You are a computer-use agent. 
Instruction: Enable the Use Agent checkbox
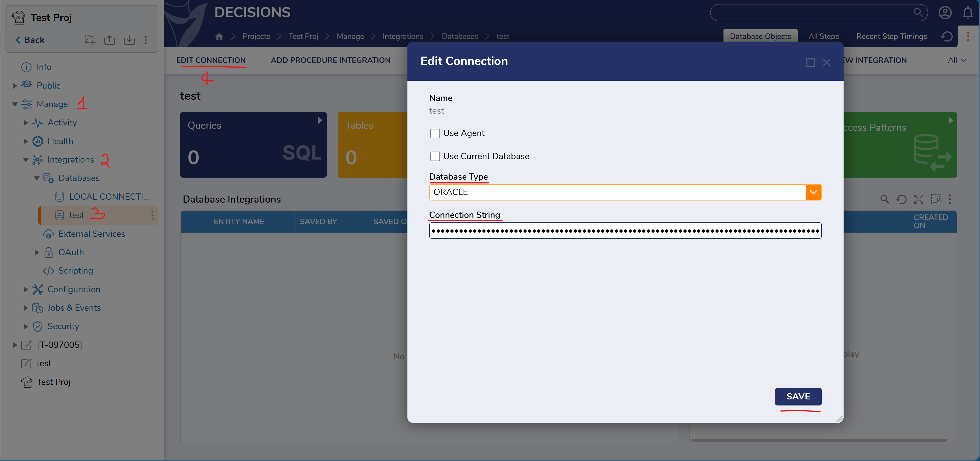[435, 133]
